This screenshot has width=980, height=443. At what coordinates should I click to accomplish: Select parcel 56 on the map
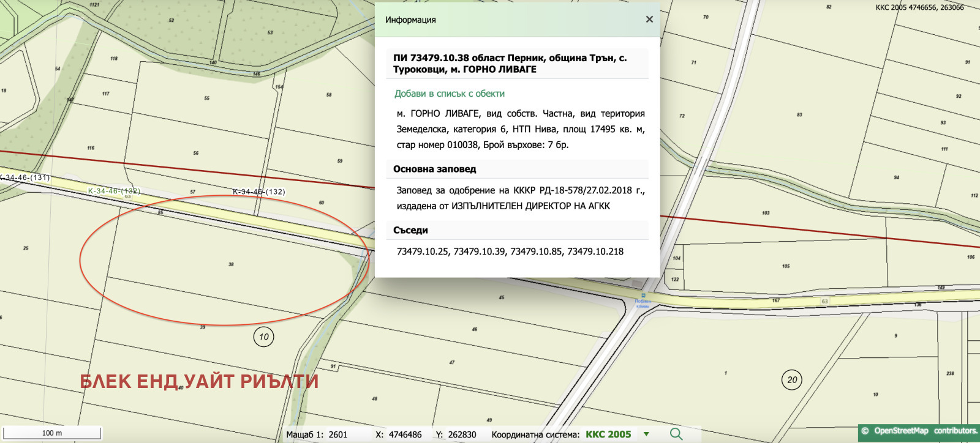pyautogui.click(x=196, y=153)
